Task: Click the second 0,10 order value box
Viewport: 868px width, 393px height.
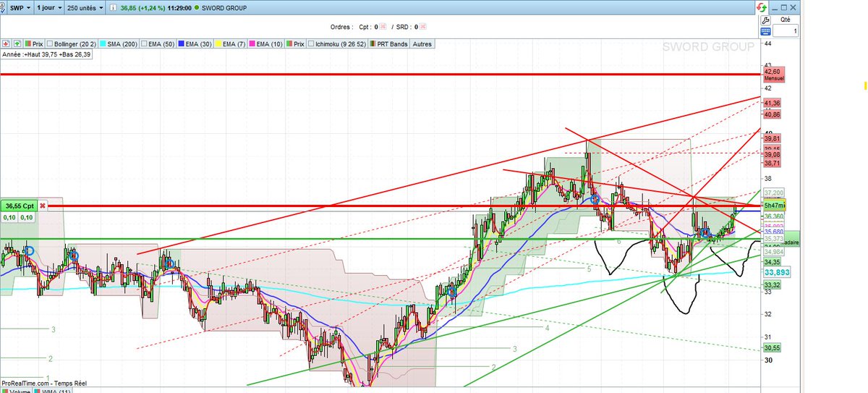Action: pyautogui.click(x=27, y=218)
